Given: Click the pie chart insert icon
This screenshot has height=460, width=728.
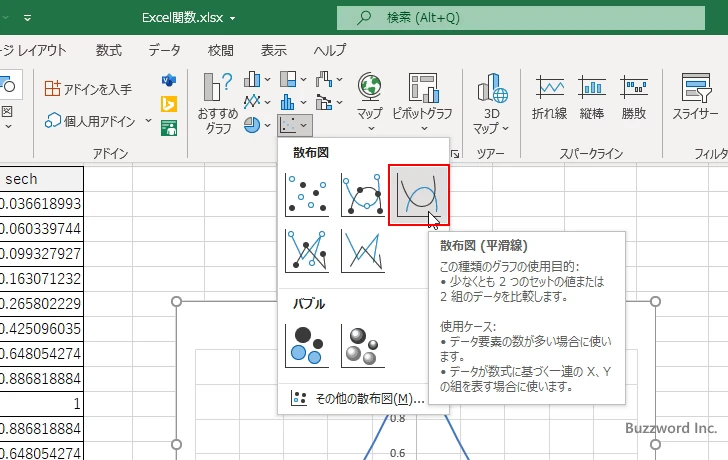Looking at the screenshot, I should pyautogui.click(x=252, y=125).
